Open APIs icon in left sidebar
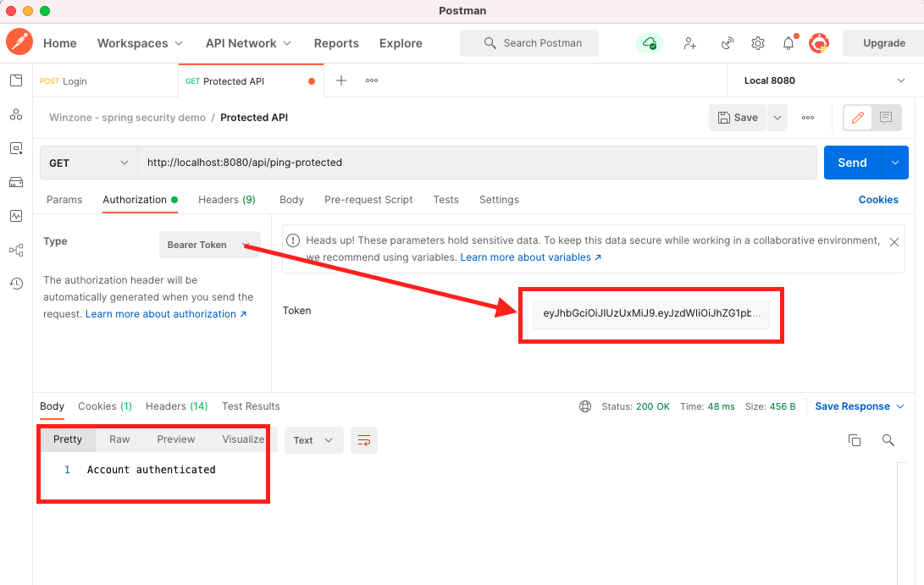This screenshot has height=585, width=924. pos(16,115)
